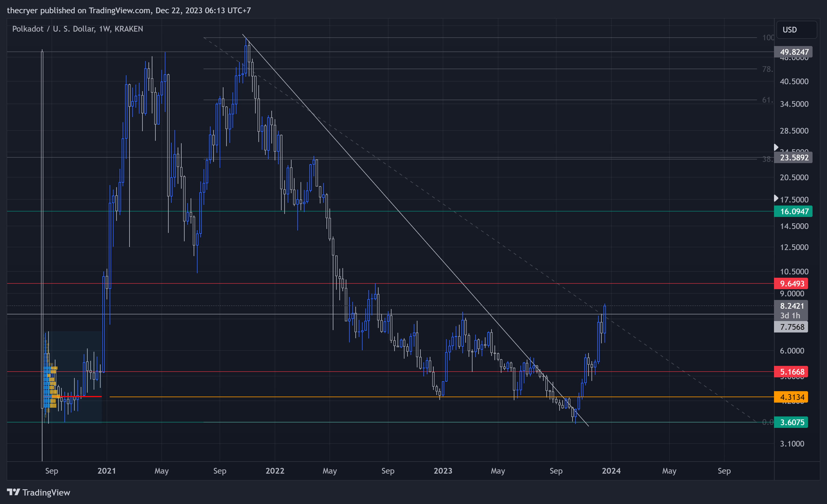827x504 pixels.
Task: Click the 12.5000 price scale value
Action: [x=794, y=247]
